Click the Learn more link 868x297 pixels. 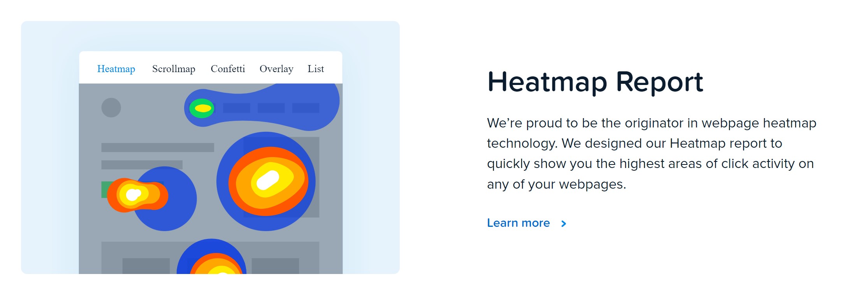pos(518,223)
